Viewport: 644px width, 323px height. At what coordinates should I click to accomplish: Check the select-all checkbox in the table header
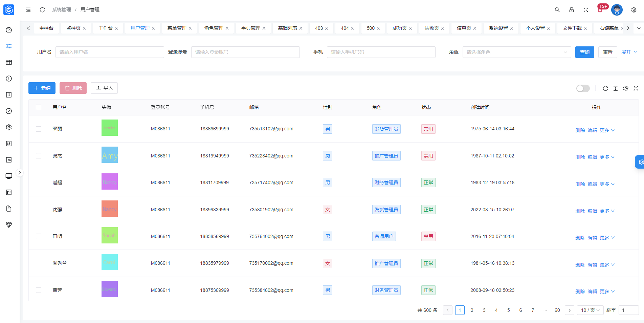coord(39,107)
